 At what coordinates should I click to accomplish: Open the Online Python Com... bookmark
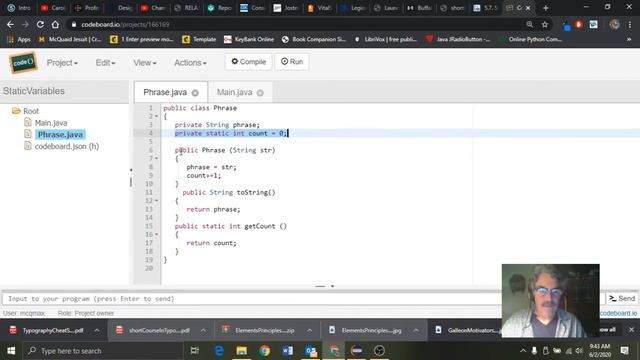tap(530, 40)
